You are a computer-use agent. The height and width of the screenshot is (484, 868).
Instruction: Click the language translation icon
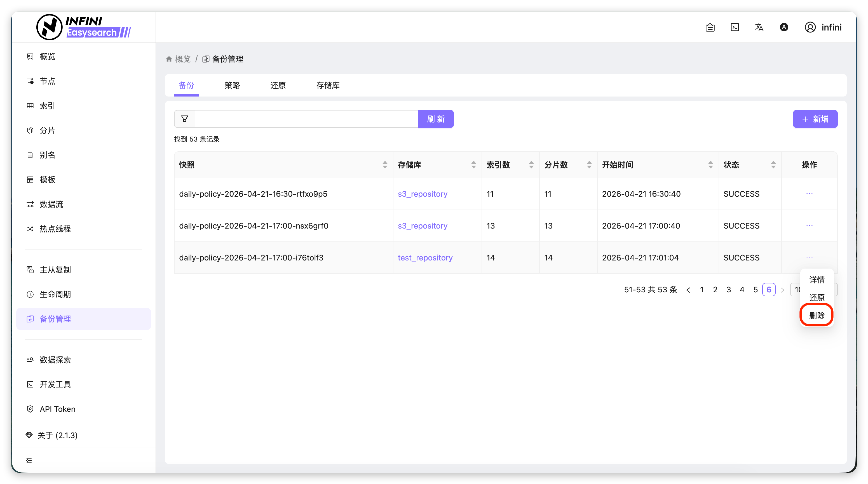(x=759, y=27)
